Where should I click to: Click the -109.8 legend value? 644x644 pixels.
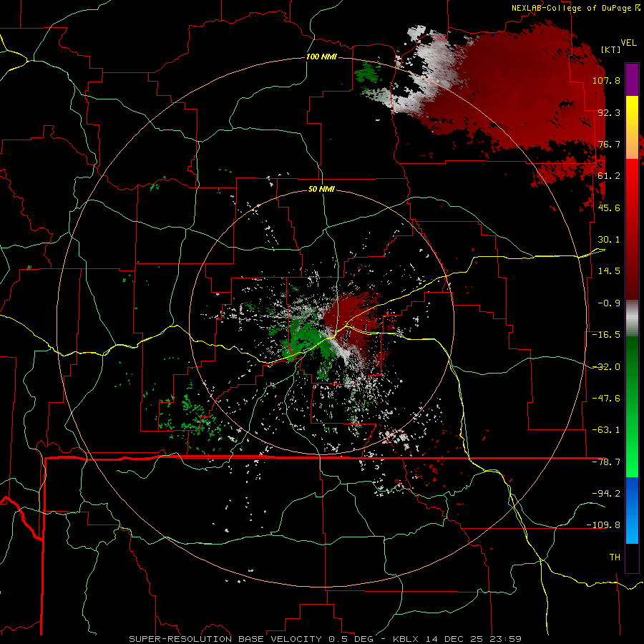coord(603,525)
